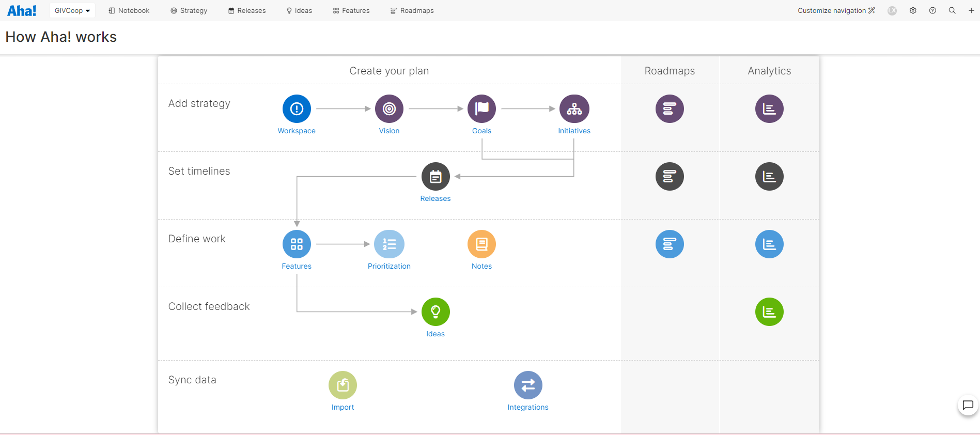Click the 'Collect feedback' row label
This screenshot has width=980, height=435.
209,306
